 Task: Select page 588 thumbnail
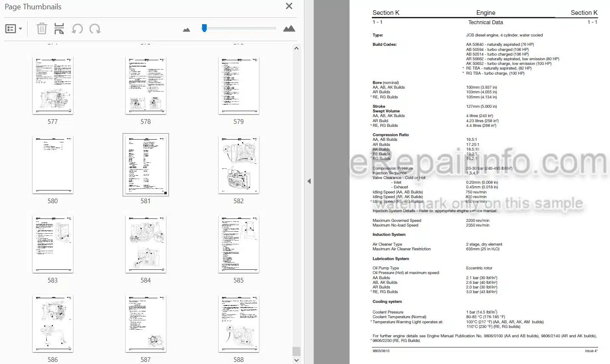(x=239, y=323)
